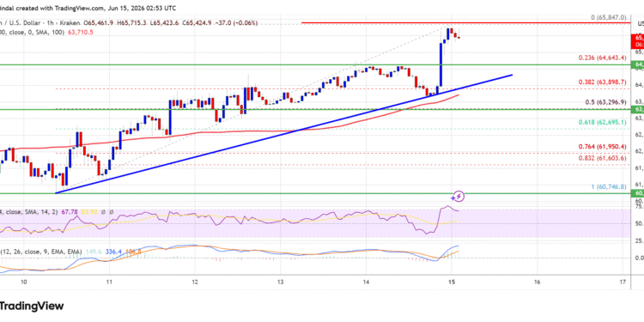Click the RSI axis label 75
Image resolution: width=644 pixels, height=322 pixels.
click(639, 207)
